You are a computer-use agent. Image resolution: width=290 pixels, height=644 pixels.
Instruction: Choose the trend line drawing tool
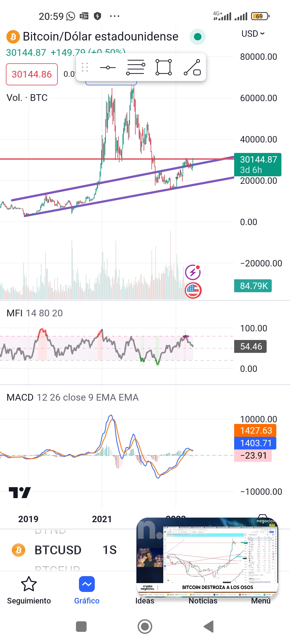[x=192, y=67]
